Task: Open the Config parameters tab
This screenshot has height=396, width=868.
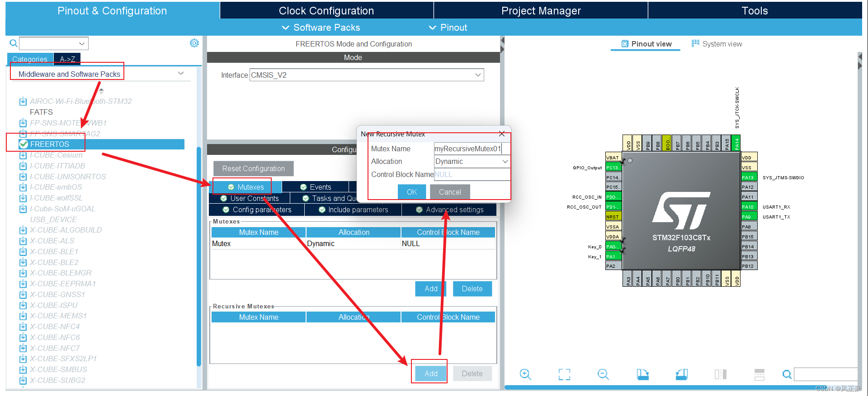Action: coord(257,210)
